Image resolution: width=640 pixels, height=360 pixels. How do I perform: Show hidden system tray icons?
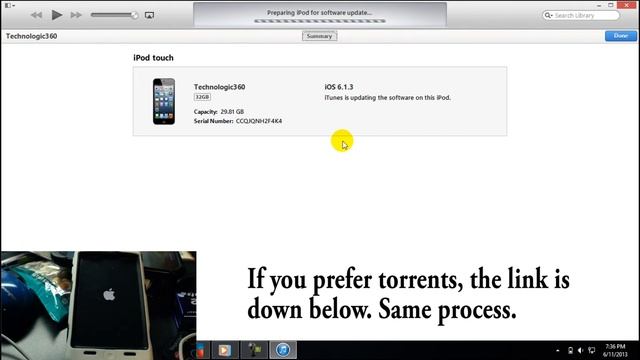558,351
